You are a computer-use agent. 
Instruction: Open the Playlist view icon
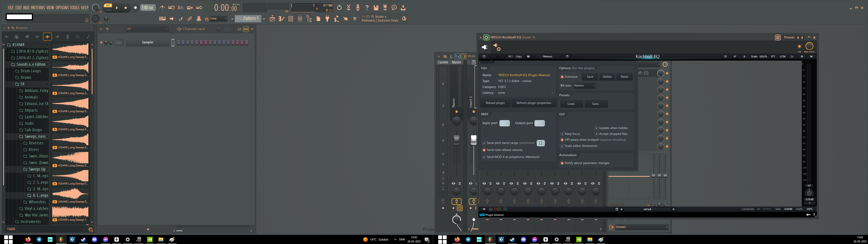click(x=272, y=19)
